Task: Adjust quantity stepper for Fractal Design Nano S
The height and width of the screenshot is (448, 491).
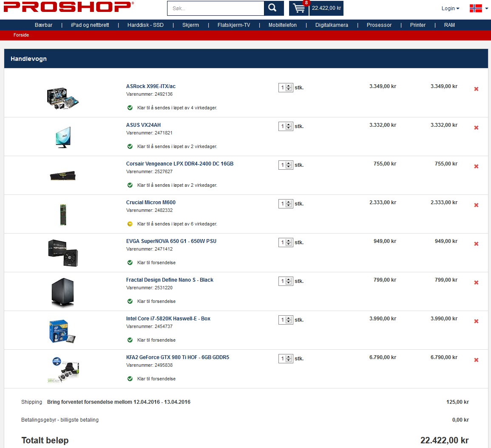Action: pyautogui.click(x=289, y=281)
